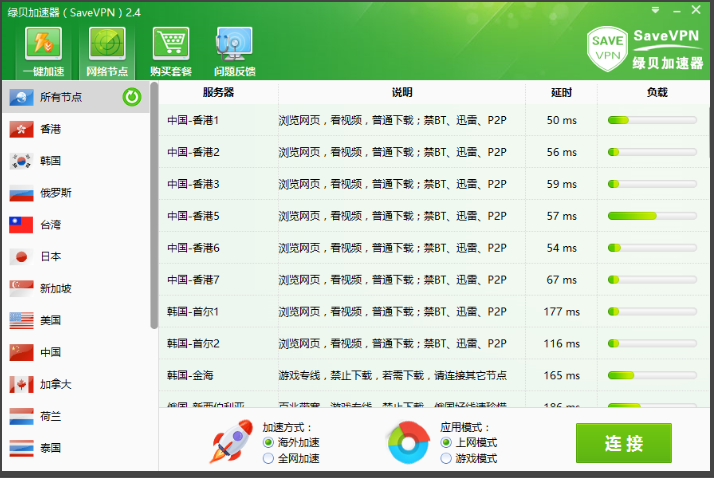Open the 网络节点 network nodes tab
The height and width of the screenshot is (478, 714).
point(107,44)
